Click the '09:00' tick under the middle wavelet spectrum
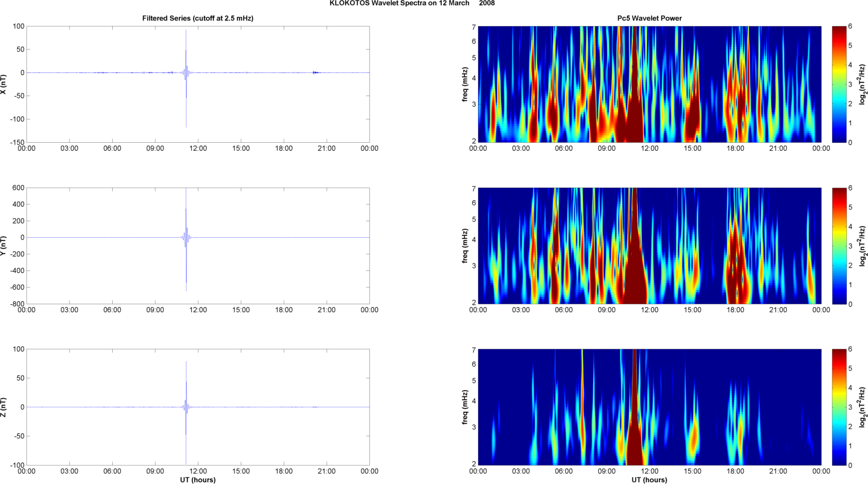 point(607,310)
